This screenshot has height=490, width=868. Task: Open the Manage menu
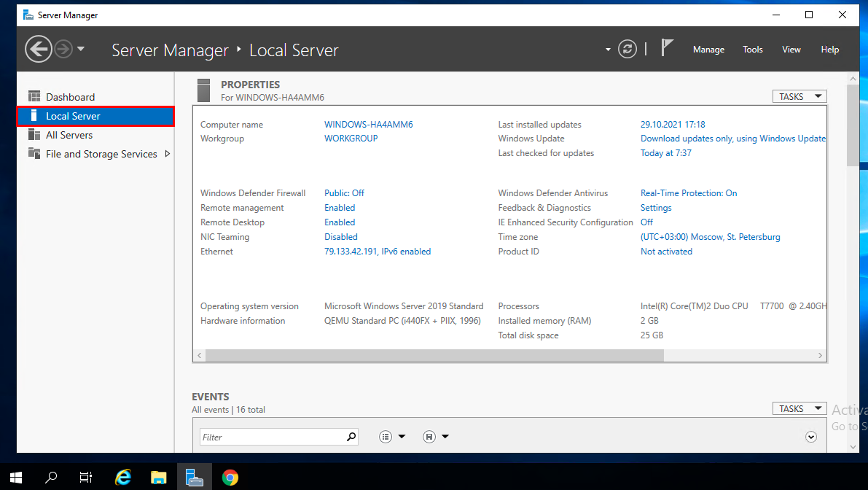(708, 50)
